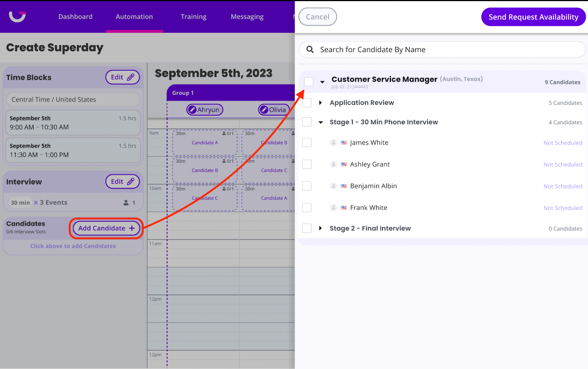The image size is (588, 369).
Task: Click the app logo in the top bar
Action: point(17,17)
